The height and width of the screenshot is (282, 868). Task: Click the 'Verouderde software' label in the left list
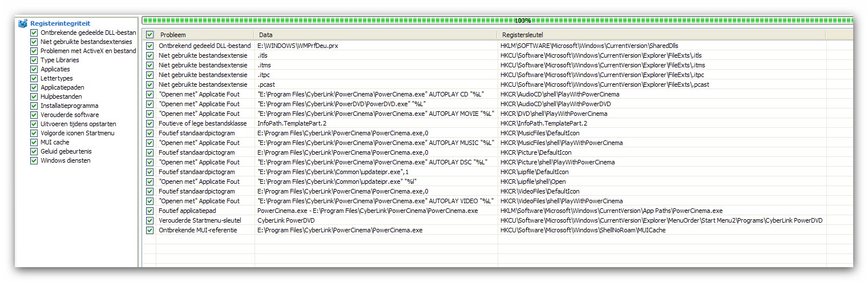pyautogui.click(x=70, y=115)
